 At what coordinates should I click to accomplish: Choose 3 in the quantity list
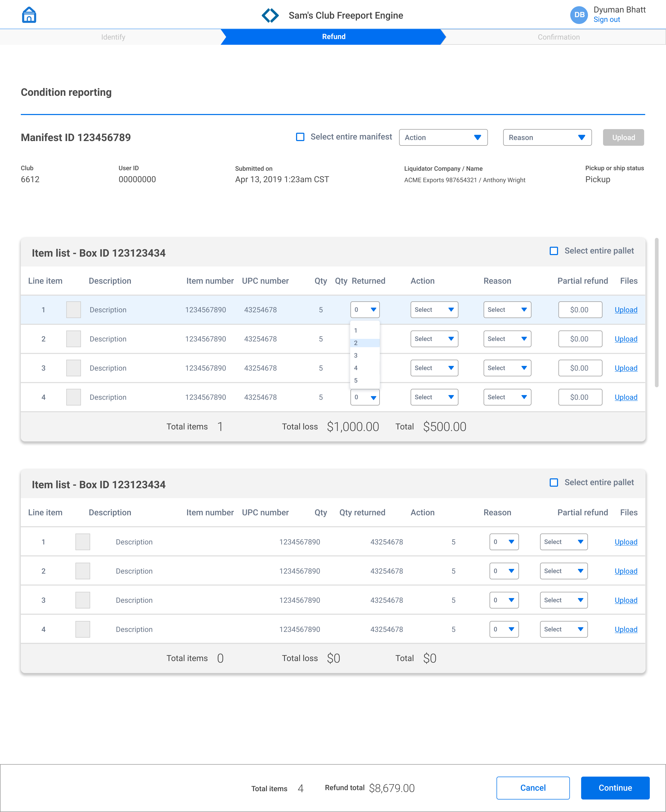(365, 355)
